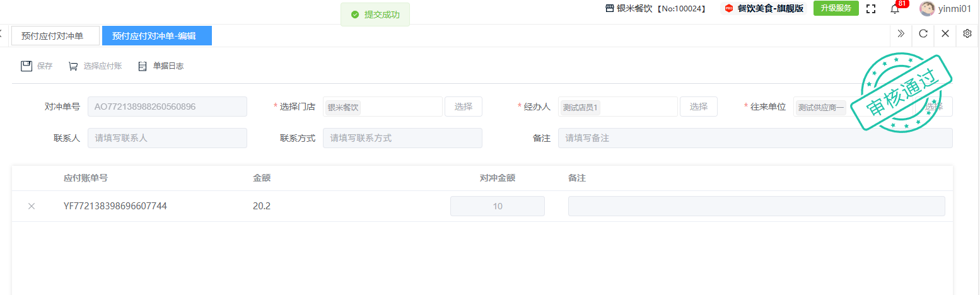Image resolution: width=980 pixels, height=295 pixels.
Task: Click the refresh tab icon
Action: point(923,34)
